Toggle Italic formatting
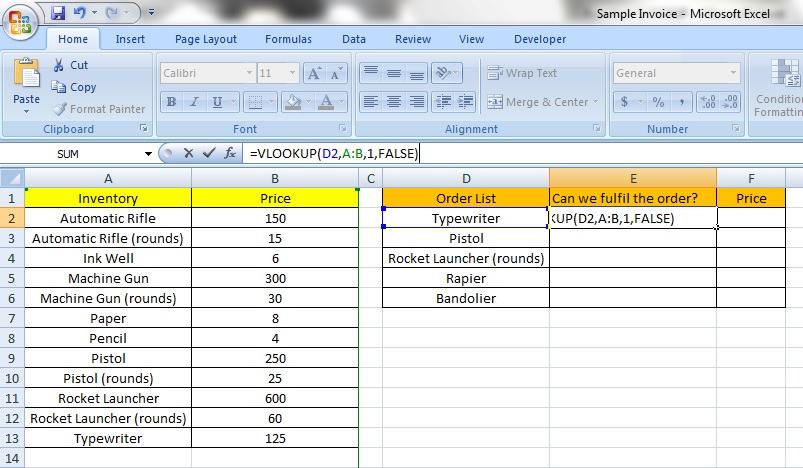 193,102
